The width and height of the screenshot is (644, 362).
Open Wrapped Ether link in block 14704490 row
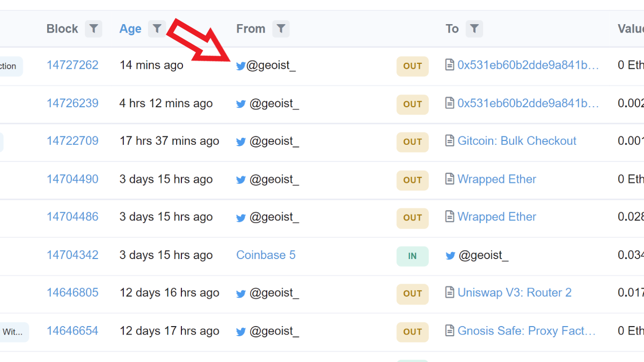coord(497,179)
